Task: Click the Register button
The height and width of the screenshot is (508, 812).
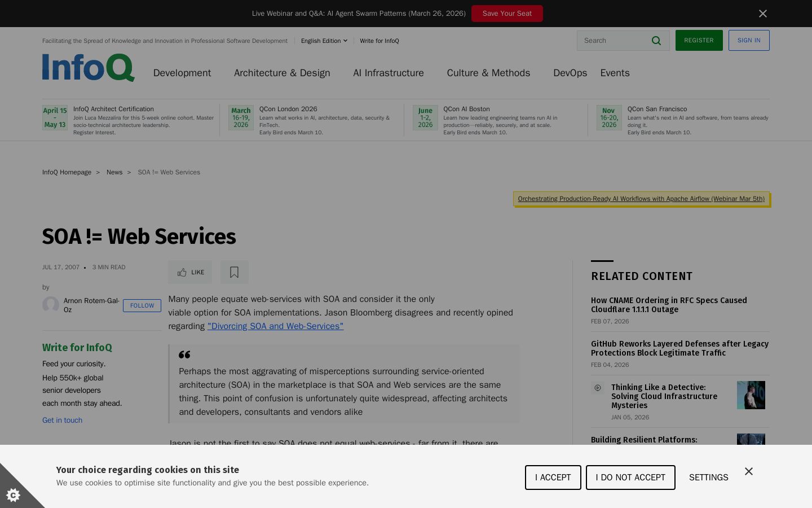Action: [699, 41]
